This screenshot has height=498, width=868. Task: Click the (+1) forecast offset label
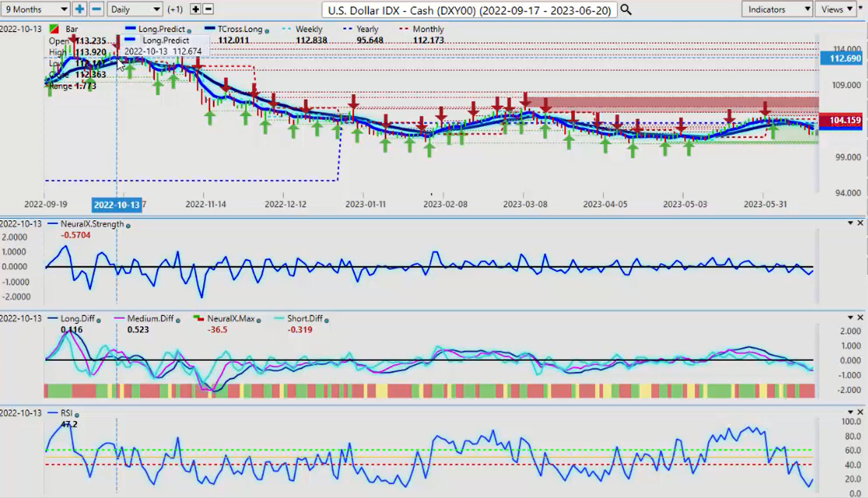175,10
